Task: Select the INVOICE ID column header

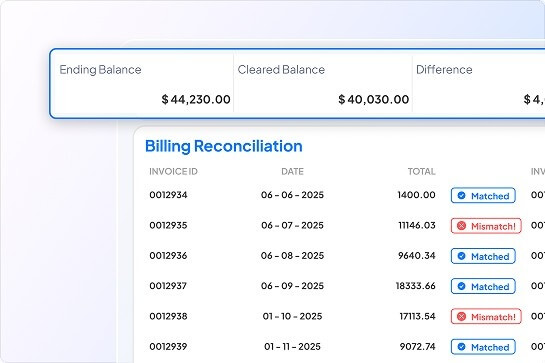Action: click(173, 171)
